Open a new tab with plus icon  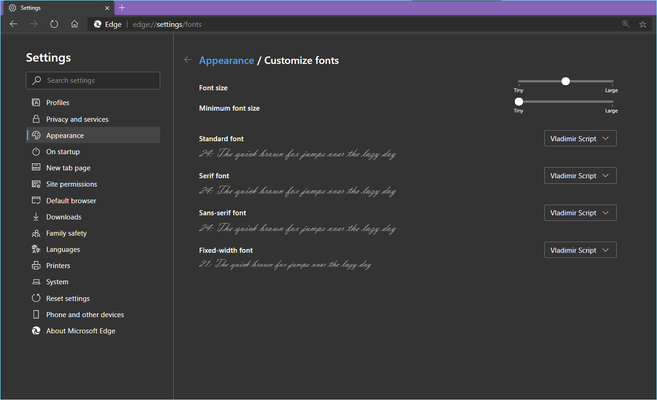click(x=122, y=8)
